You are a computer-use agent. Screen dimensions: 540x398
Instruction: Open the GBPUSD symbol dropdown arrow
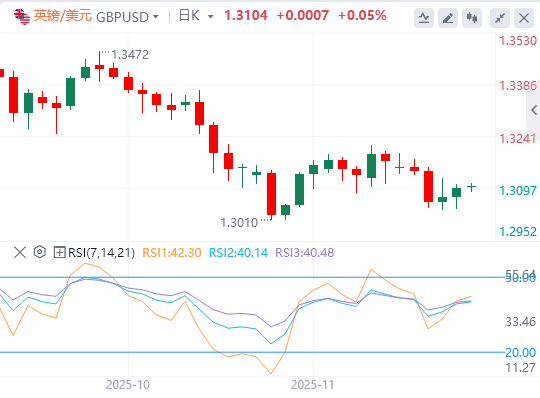pyautogui.click(x=155, y=17)
